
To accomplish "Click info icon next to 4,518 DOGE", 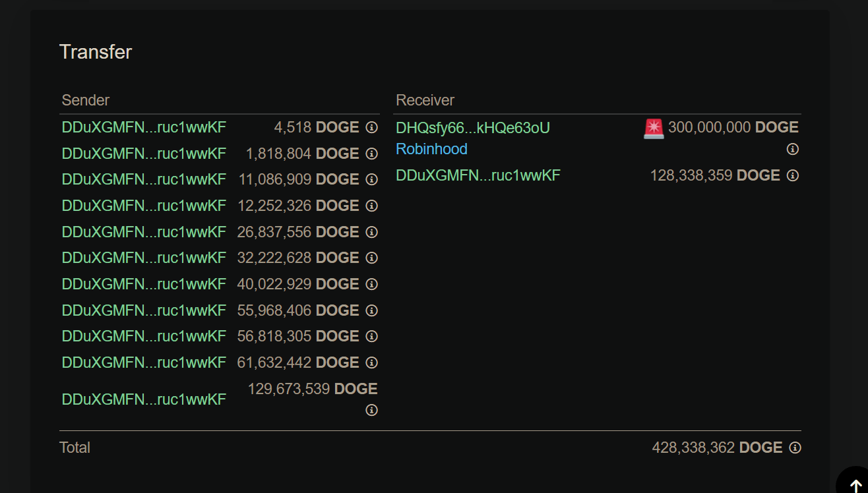I will [x=371, y=127].
